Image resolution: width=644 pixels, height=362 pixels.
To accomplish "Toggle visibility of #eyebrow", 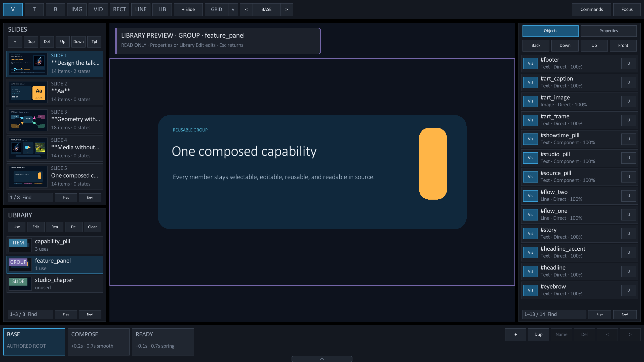I will pos(531,290).
